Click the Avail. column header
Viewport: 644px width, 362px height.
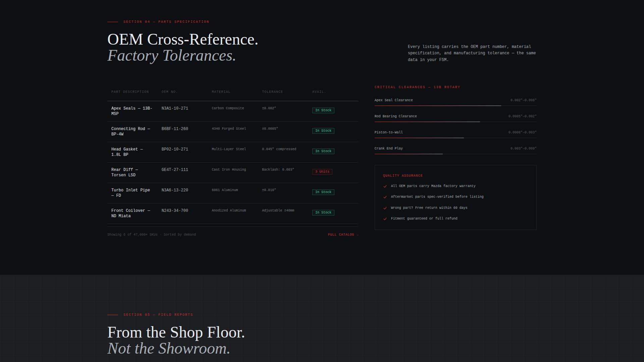pyautogui.click(x=319, y=92)
